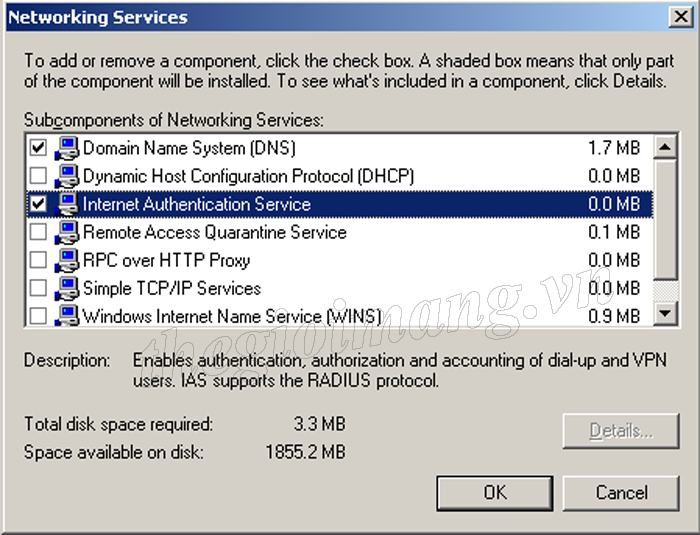Image resolution: width=700 pixels, height=535 pixels.
Task: Click the scroll up arrow in list
Action: (664, 148)
